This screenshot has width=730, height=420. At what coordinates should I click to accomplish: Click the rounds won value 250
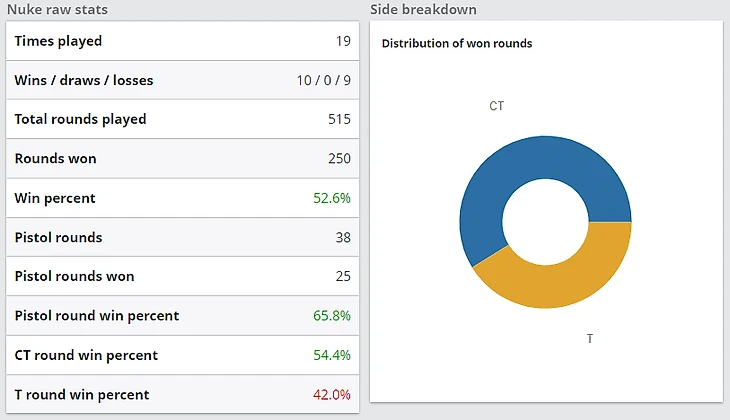point(339,159)
